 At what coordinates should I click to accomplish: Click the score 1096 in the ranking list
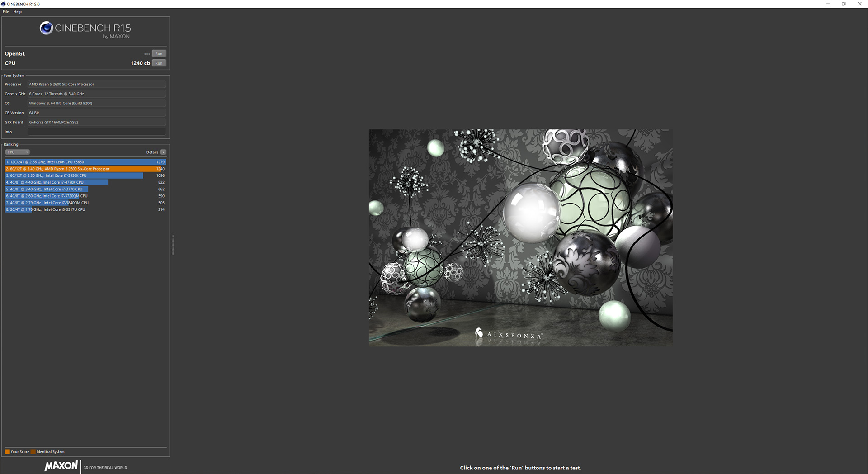coord(160,175)
